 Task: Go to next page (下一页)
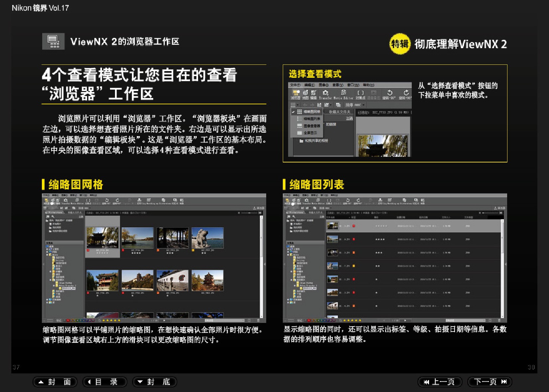tap(490, 382)
